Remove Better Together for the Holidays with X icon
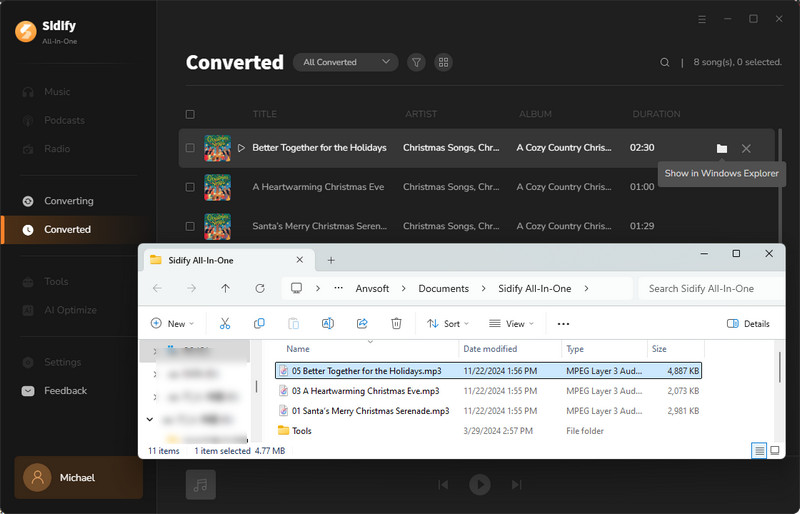The height and width of the screenshot is (514, 800). pos(746,149)
